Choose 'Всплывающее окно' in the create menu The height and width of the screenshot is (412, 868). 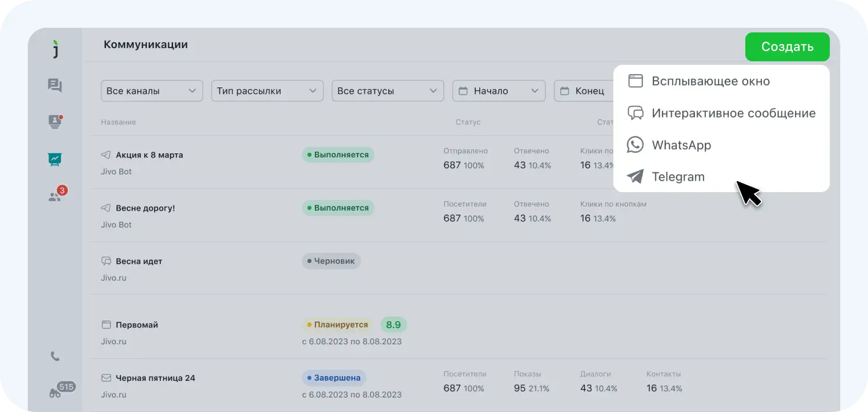[x=711, y=81]
